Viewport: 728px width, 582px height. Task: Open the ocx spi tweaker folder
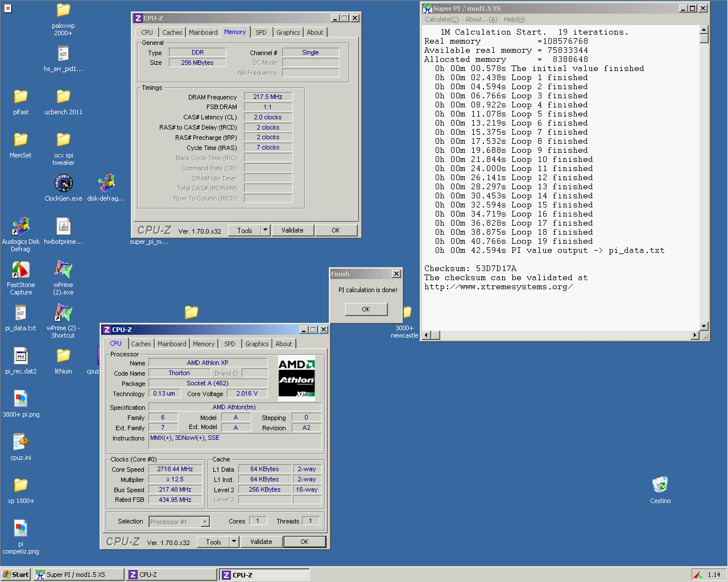[x=63, y=140]
